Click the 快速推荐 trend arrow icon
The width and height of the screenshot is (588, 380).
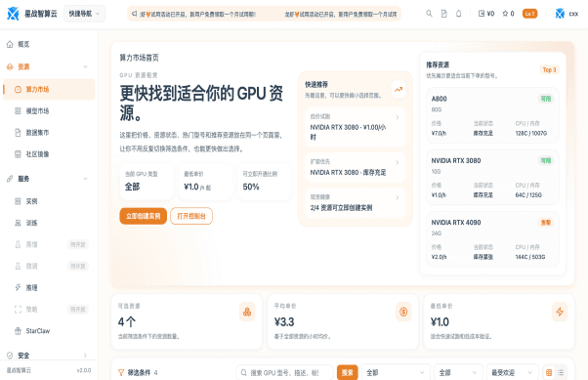click(399, 90)
